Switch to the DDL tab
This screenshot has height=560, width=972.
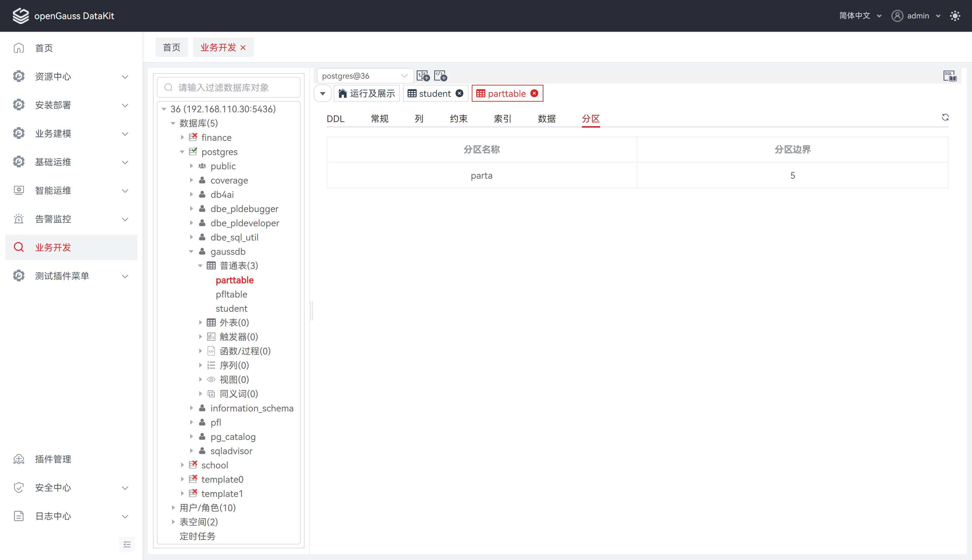[335, 119]
